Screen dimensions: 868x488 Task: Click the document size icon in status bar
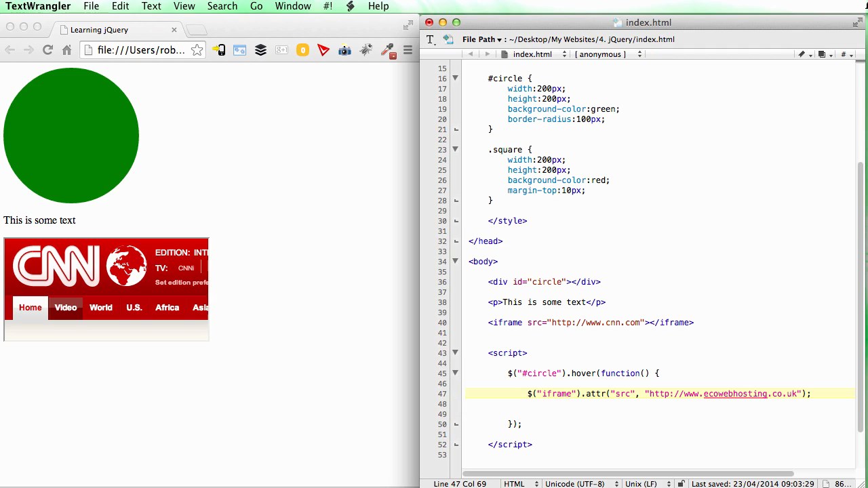[x=826, y=484]
